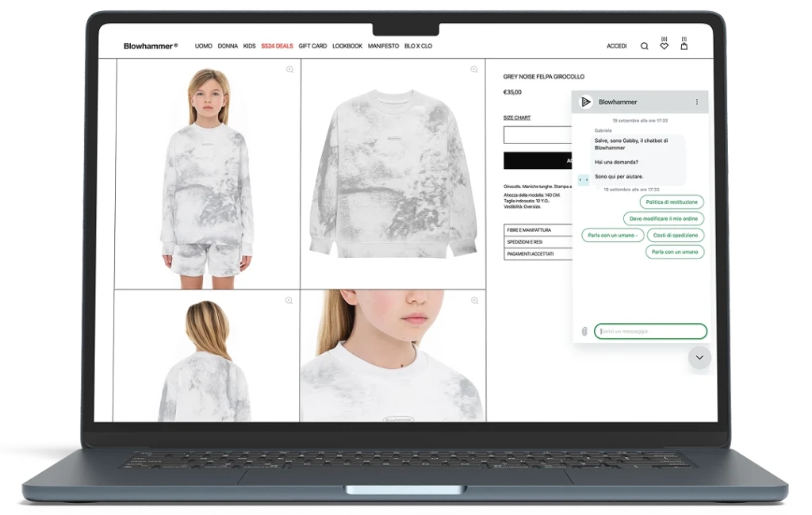Expand the Spedizioni e Resi section
Viewport: 812px width, 515px height.
tap(538, 242)
